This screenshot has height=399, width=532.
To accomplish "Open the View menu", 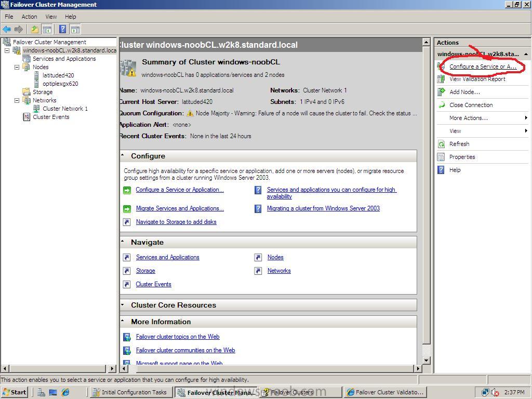I will (51, 17).
